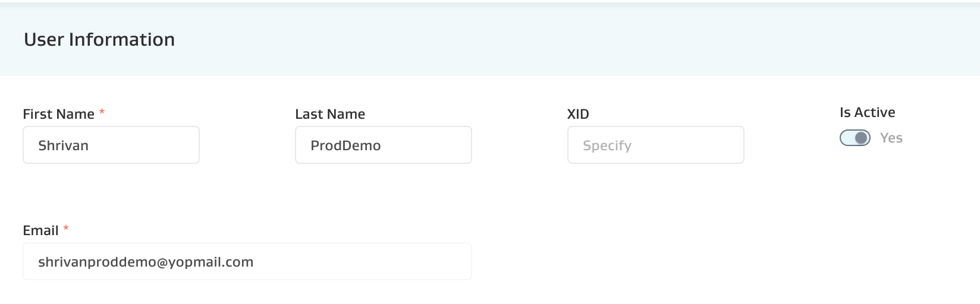Click the 'XID' label

click(578, 114)
